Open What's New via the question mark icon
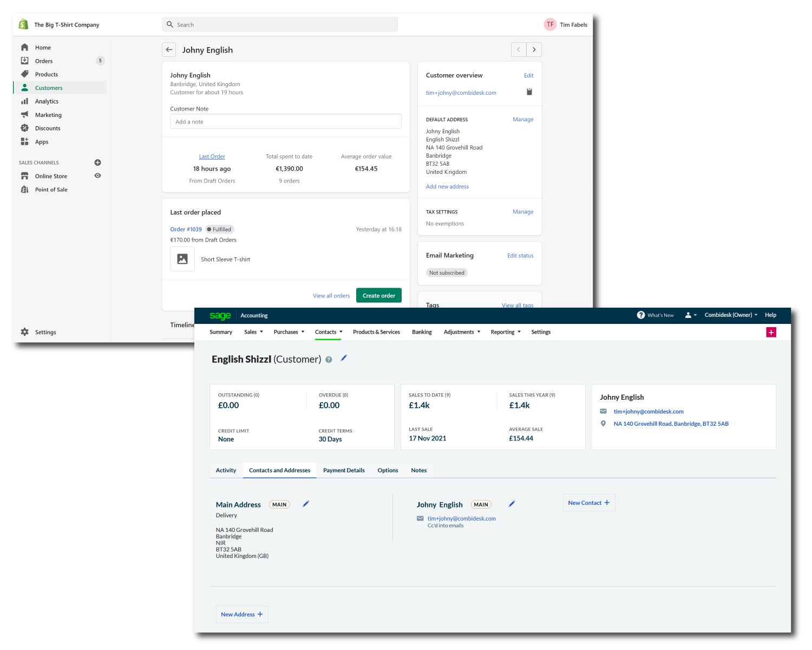Viewport: 812px width, 650px height. tap(641, 315)
